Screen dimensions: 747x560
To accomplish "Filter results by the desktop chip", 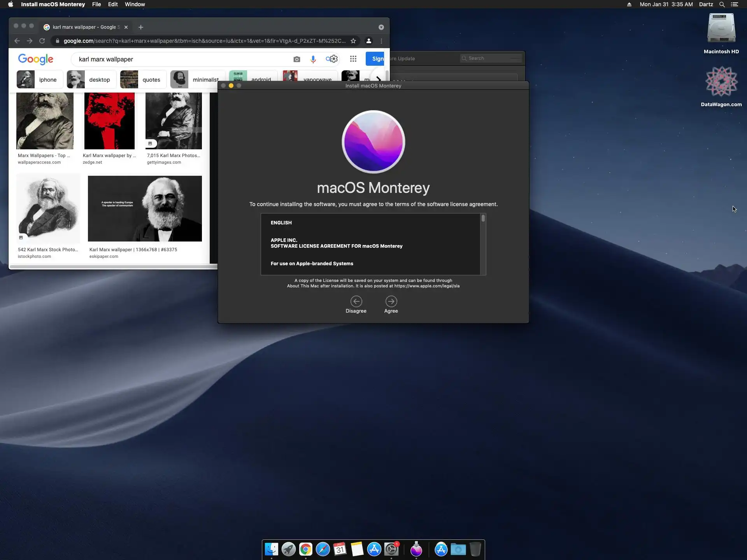I will tap(91, 80).
